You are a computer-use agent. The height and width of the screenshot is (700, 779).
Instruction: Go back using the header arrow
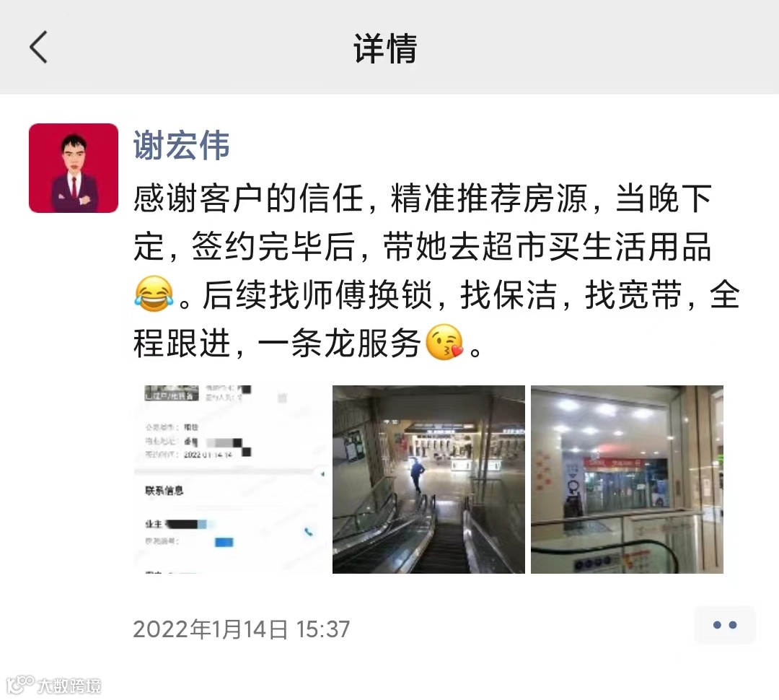(x=39, y=47)
